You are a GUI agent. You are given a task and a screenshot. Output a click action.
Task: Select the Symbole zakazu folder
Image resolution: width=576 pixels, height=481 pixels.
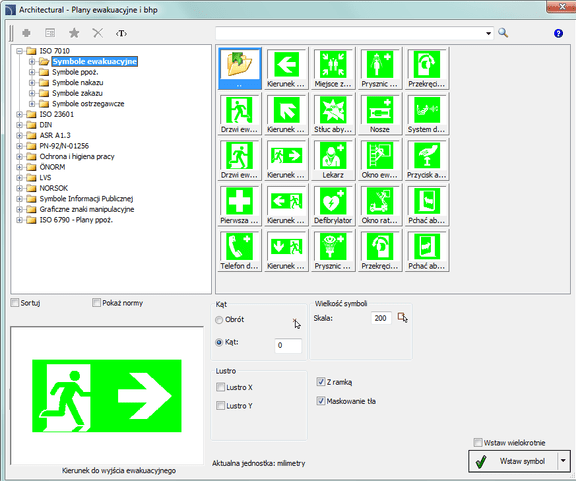tap(77, 93)
